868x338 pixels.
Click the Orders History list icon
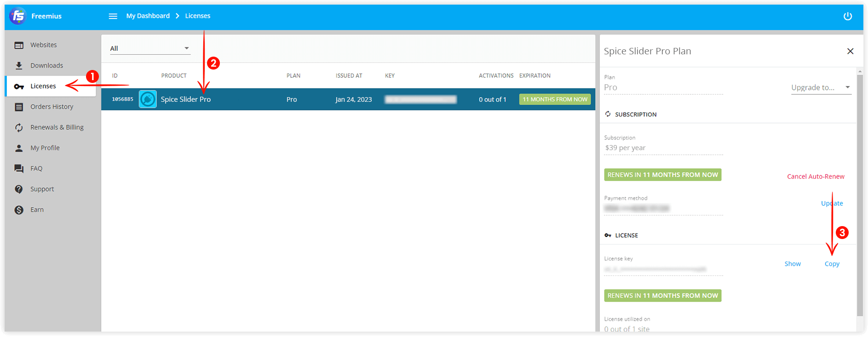point(19,107)
